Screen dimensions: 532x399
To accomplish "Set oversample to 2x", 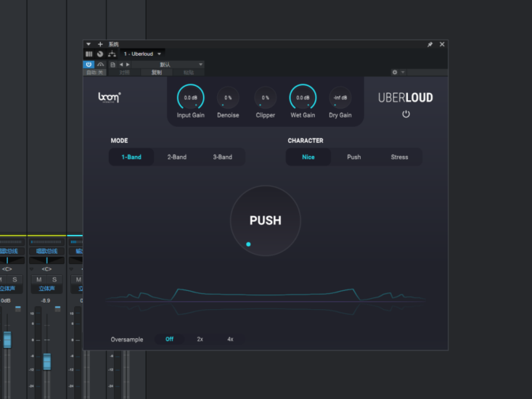I will point(200,339).
